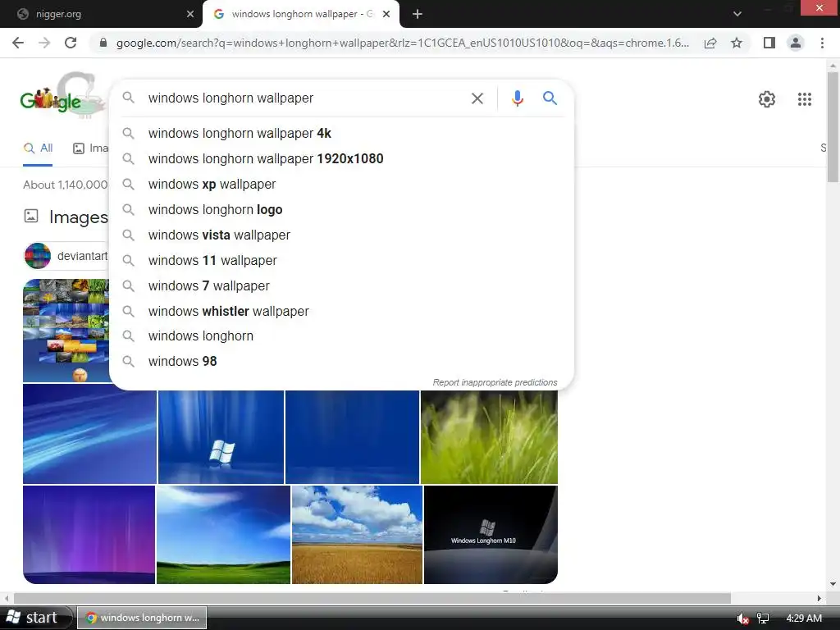This screenshot has width=840, height=630.
Task: Click the 4:29 AM taskbar clock
Action: pyautogui.click(x=804, y=619)
